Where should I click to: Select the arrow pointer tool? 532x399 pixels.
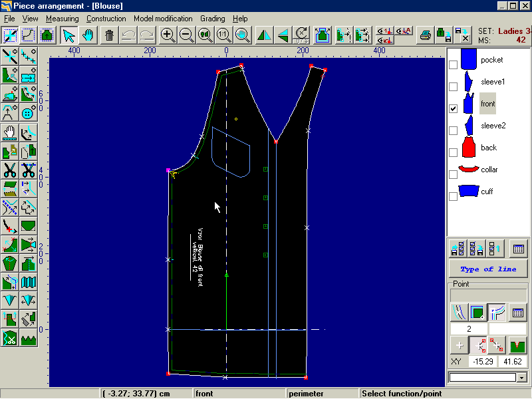(x=69, y=35)
